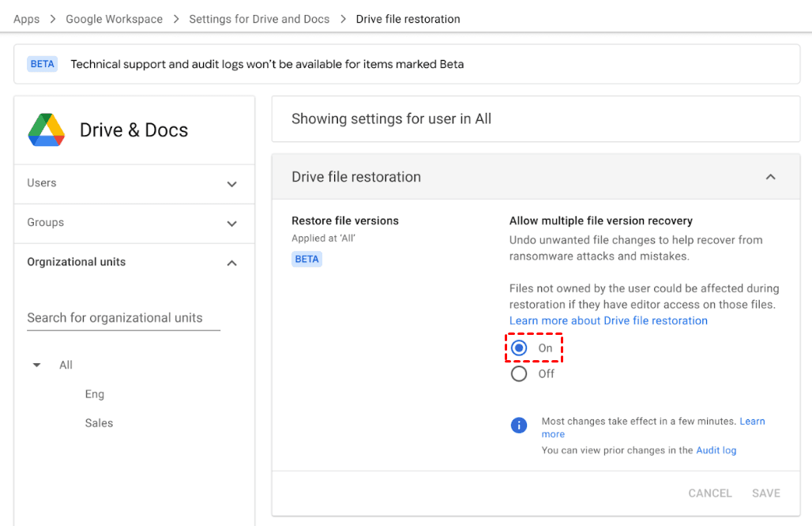Select the Sales organizational unit
812x526 pixels.
[x=99, y=423]
